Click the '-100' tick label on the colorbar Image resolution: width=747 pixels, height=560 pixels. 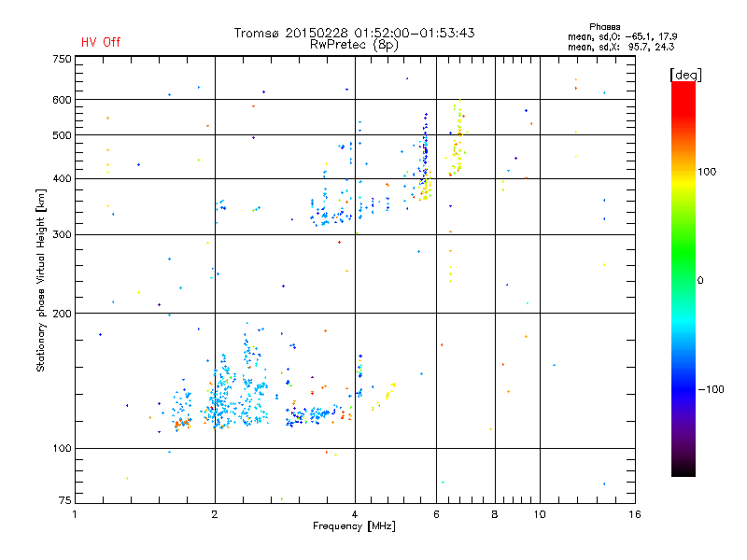[x=712, y=389]
